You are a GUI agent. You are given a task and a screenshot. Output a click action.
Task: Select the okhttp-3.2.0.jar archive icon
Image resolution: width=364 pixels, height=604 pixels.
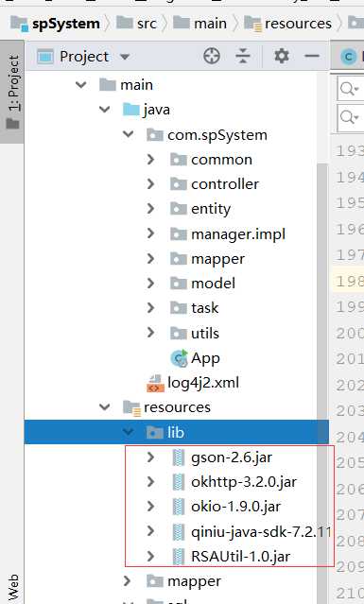tap(178, 482)
